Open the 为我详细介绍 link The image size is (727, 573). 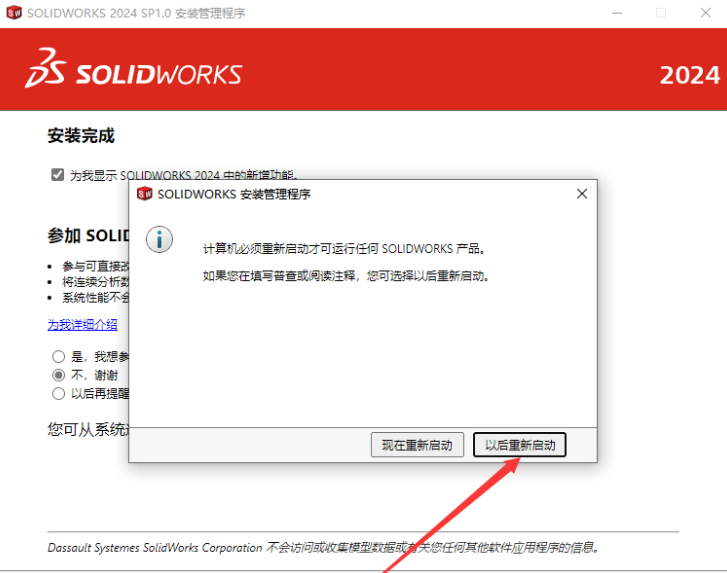click(82, 324)
